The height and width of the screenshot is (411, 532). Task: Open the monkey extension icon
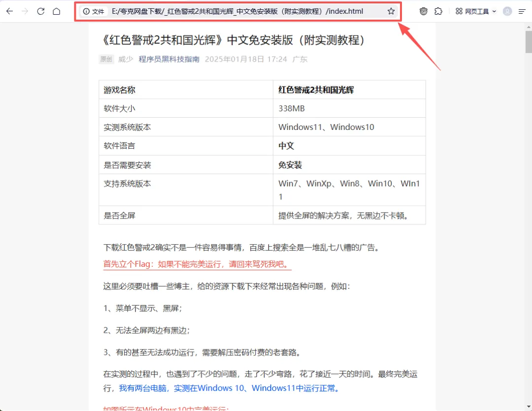click(x=424, y=11)
